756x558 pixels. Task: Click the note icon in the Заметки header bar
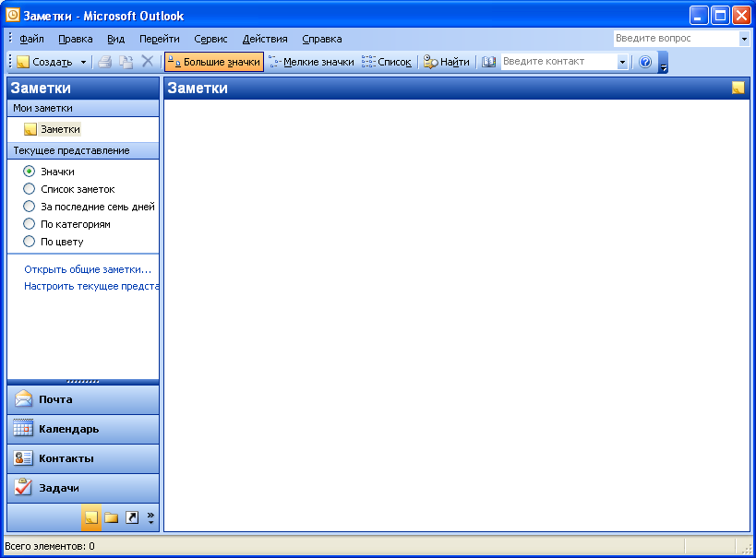(738, 88)
